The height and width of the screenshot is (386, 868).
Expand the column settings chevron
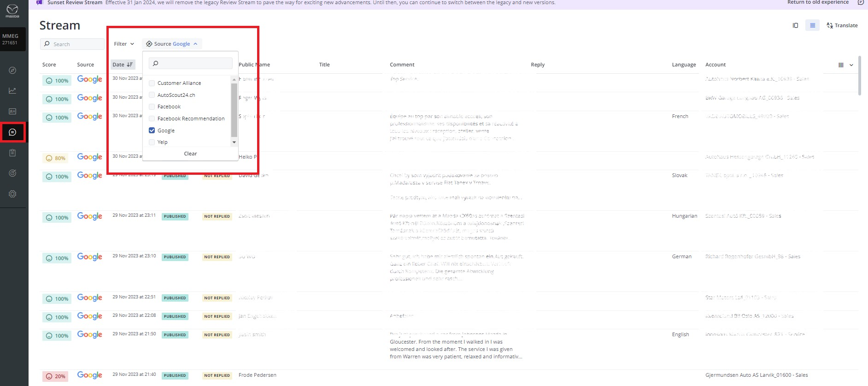(851, 65)
